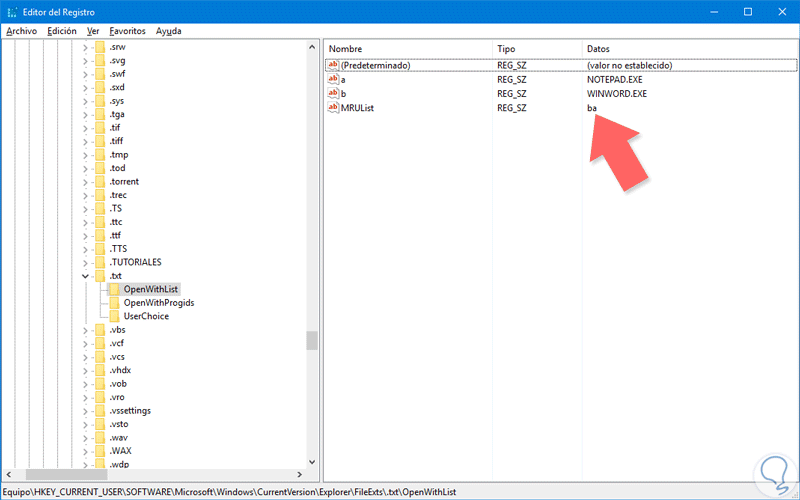Click the .swf folder icon

(99, 74)
